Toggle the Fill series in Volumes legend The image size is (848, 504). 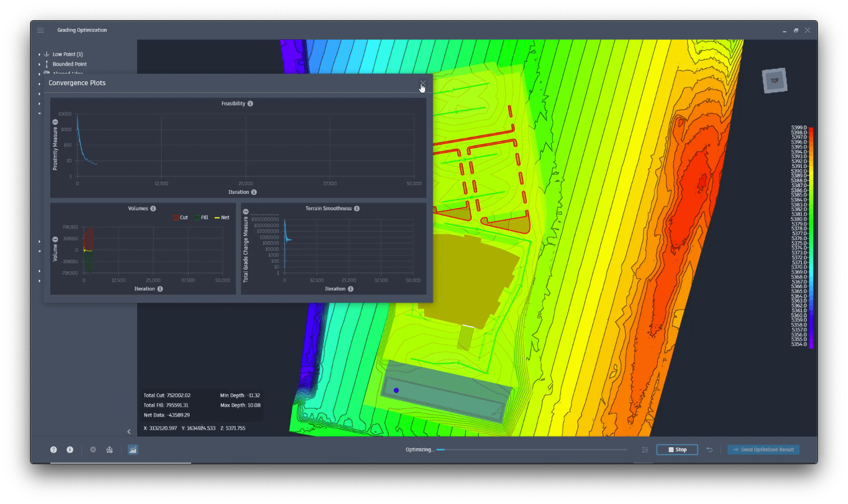201,218
